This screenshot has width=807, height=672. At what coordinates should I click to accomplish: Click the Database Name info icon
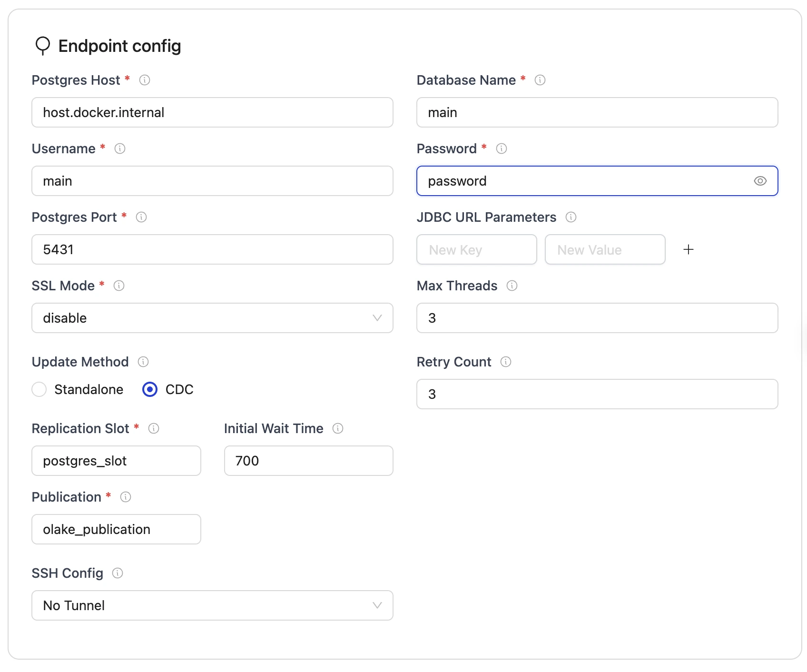point(540,80)
